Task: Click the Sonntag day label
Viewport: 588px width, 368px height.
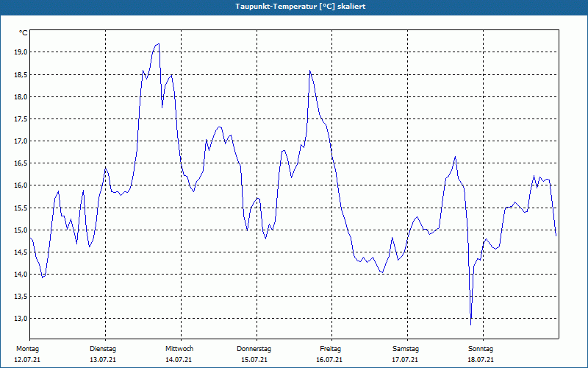Action: [x=481, y=349]
